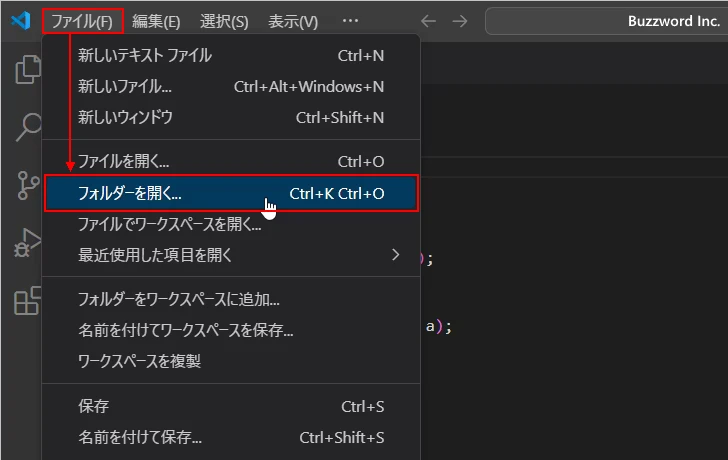Open the Extensions view icon
Viewport: 728px width, 460px height.
tap(28, 301)
